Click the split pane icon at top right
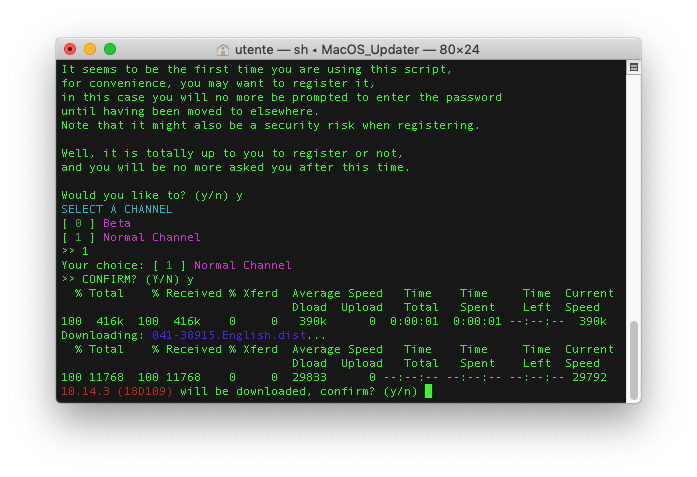Viewport: 697px width, 477px height. [x=634, y=67]
